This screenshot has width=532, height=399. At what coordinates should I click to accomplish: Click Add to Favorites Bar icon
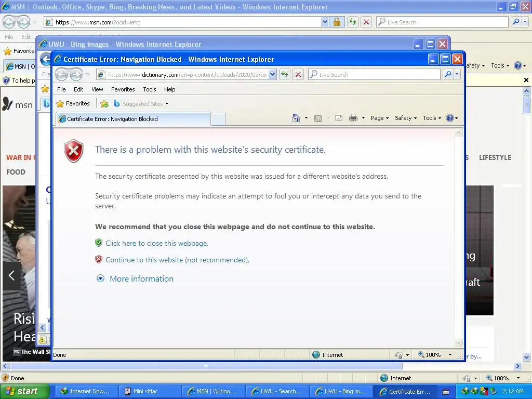tap(104, 103)
